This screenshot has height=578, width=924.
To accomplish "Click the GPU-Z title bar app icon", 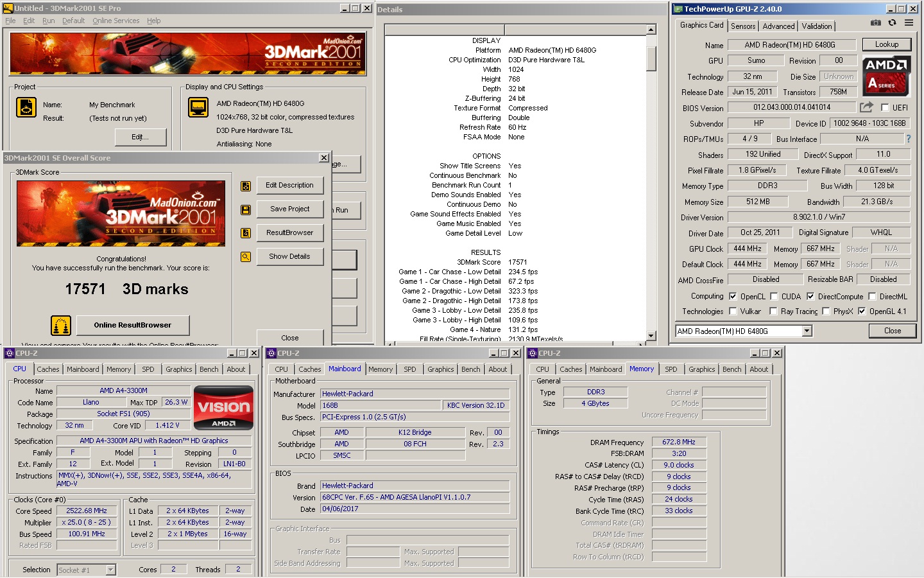I will point(678,9).
